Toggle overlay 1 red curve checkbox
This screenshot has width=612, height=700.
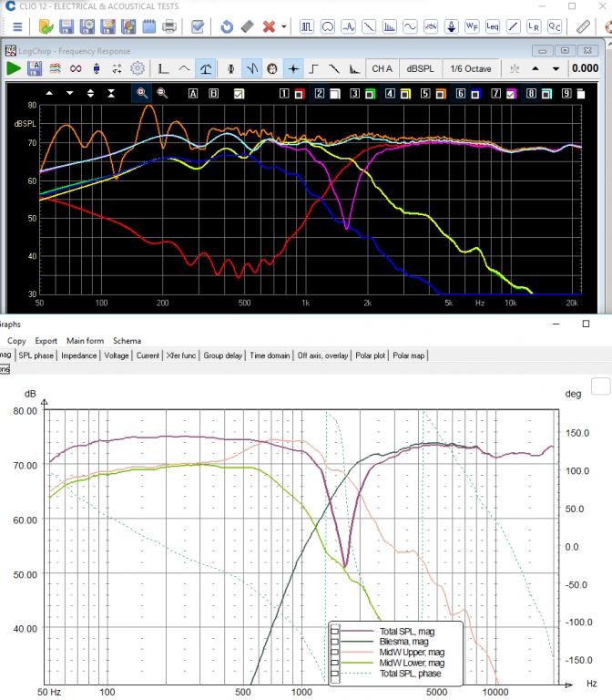click(x=299, y=94)
